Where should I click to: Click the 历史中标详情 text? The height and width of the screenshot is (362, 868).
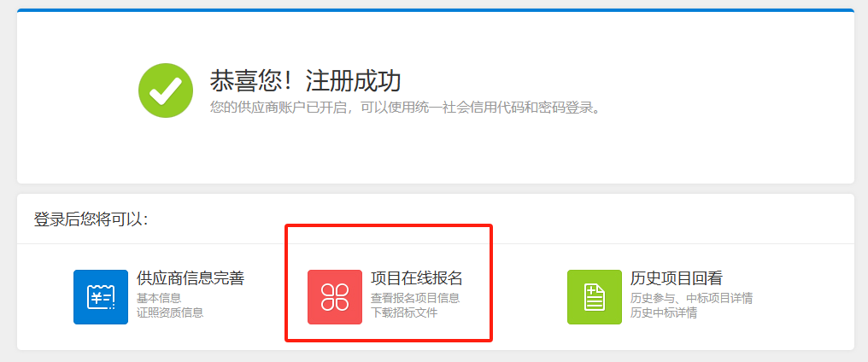tap(664, 312)
